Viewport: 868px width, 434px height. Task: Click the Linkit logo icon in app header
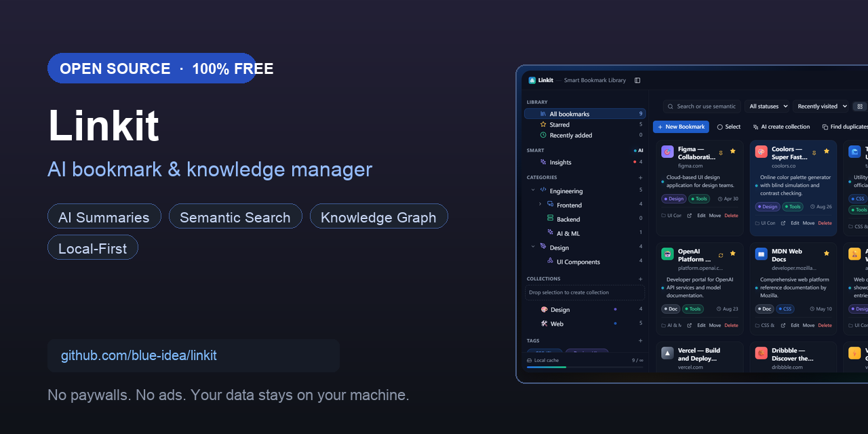(x=532, y=80)
